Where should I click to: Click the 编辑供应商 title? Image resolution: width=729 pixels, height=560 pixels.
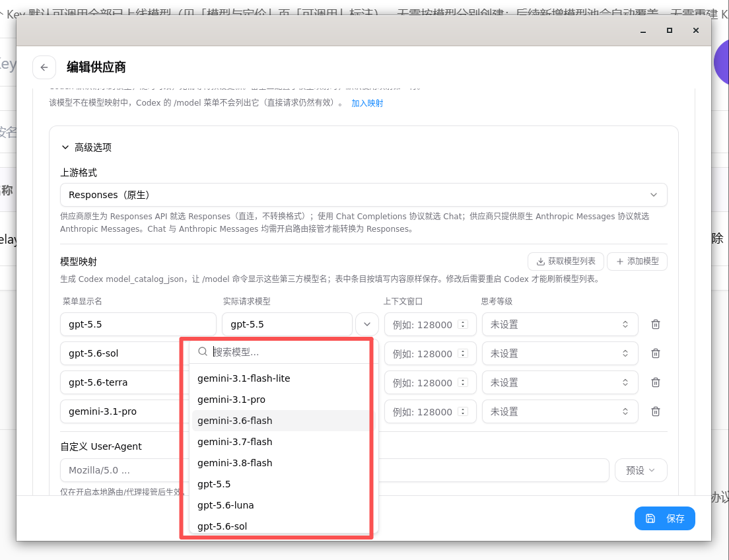coord(96,67)
